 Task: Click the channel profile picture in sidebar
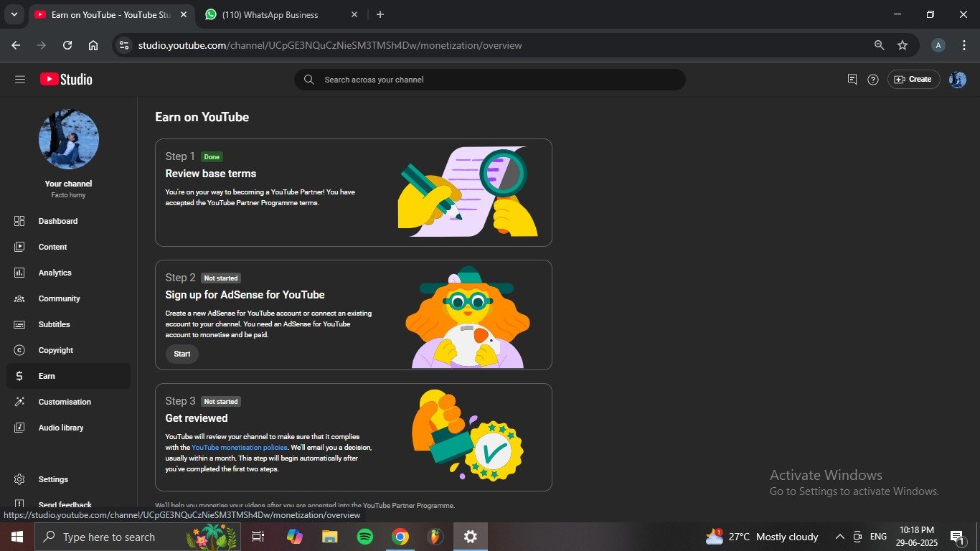pyautogui.click(x=69, y=140)
